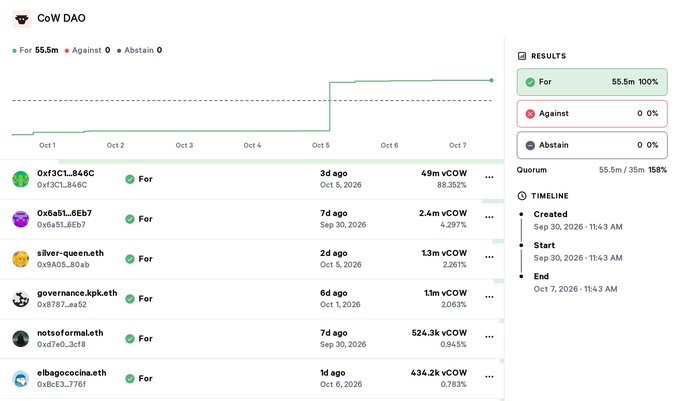Click the avatar of voter 0xf3C1...846C

pos(21,179)
